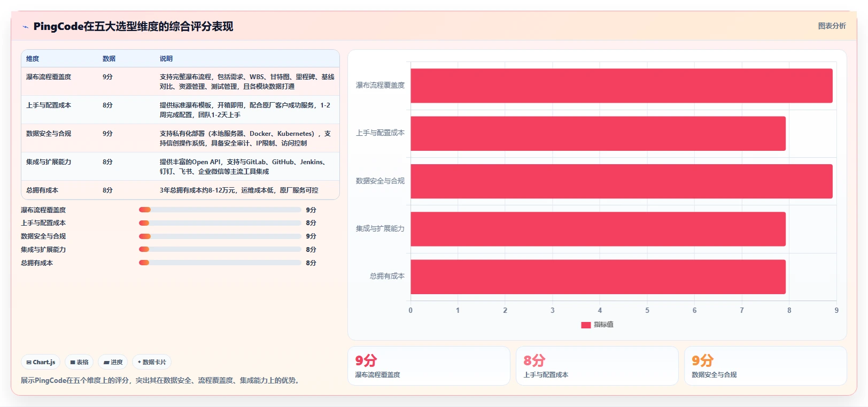Image resolution: width=868 pixels, height=407 pixels.
Task: Click the 集成与扩展能力 bar in the chart
Action: (x=598, y=229)
